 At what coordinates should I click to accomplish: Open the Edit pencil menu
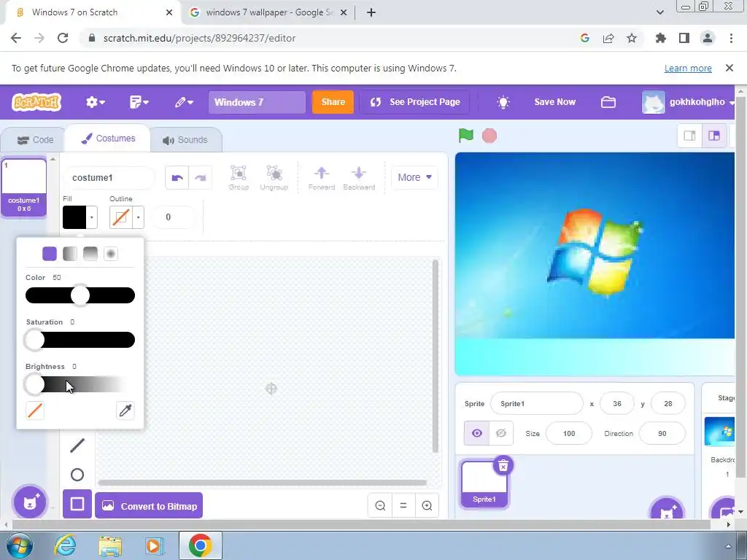(x=183, y=102)
